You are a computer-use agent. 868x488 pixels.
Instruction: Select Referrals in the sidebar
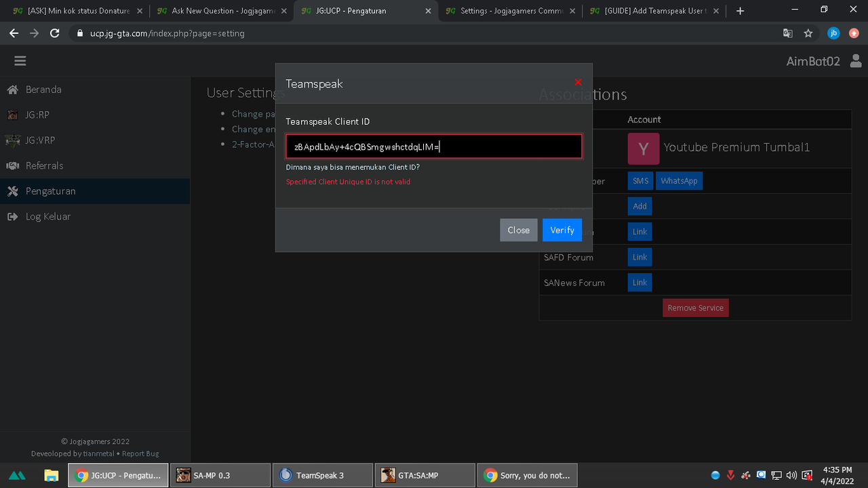(95, 165)
